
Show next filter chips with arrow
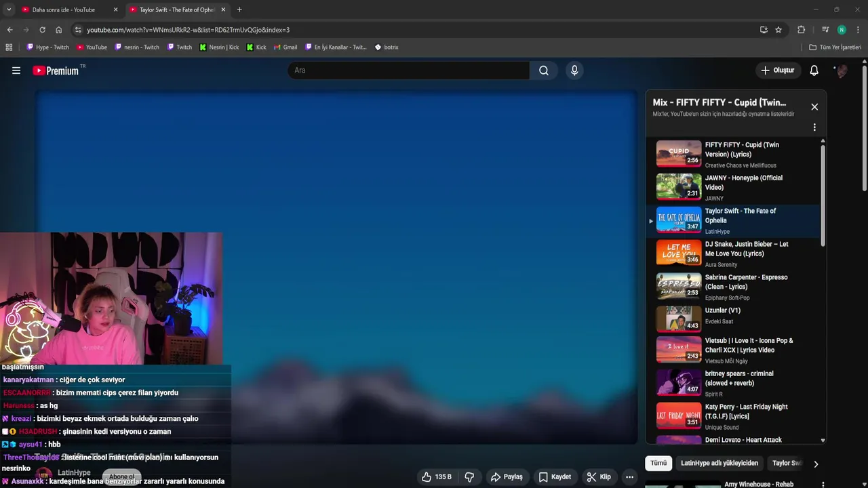tap(816, 464)
